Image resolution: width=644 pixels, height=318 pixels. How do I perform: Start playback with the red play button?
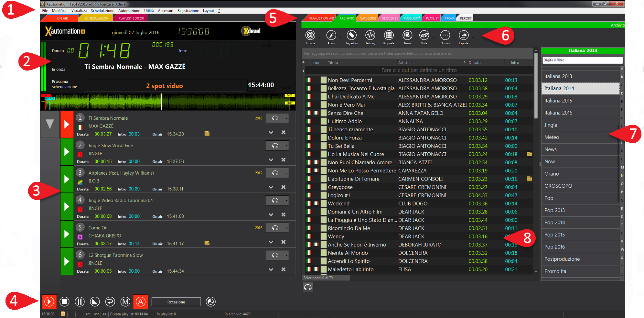coord(49,302)
